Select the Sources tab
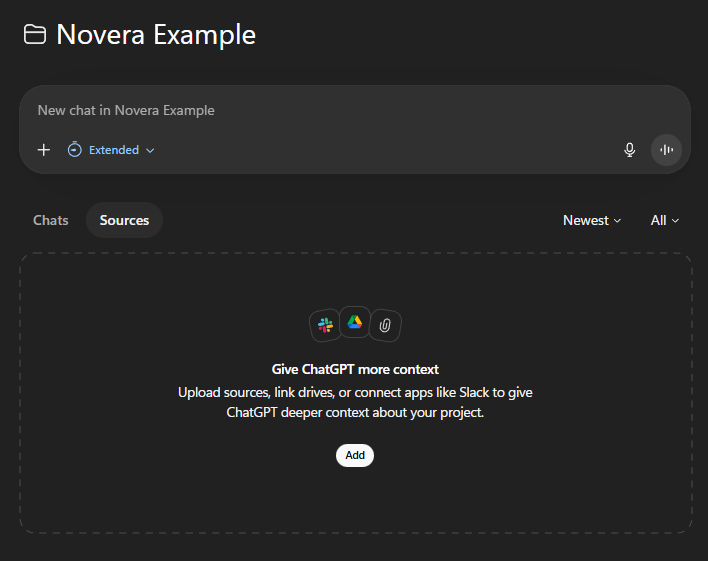 [124, 220]
